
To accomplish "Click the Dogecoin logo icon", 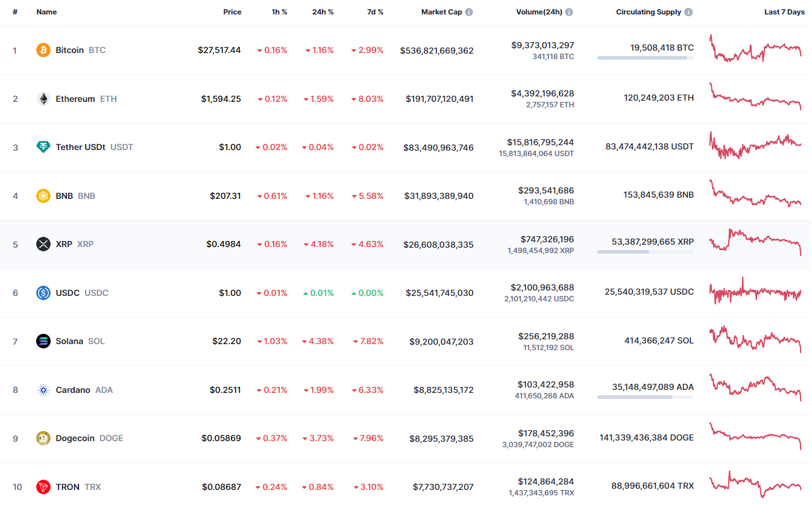I will pyautogui.click(x=43, y=438).
